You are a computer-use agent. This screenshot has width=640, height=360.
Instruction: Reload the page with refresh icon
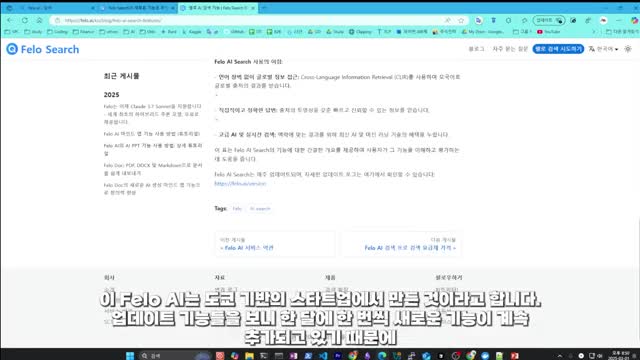coord(25,20)
